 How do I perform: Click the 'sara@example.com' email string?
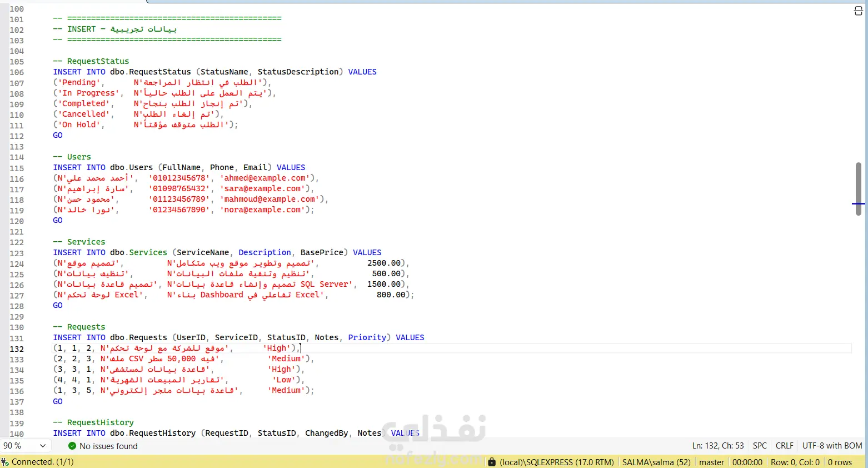click(x=263, y=188)
